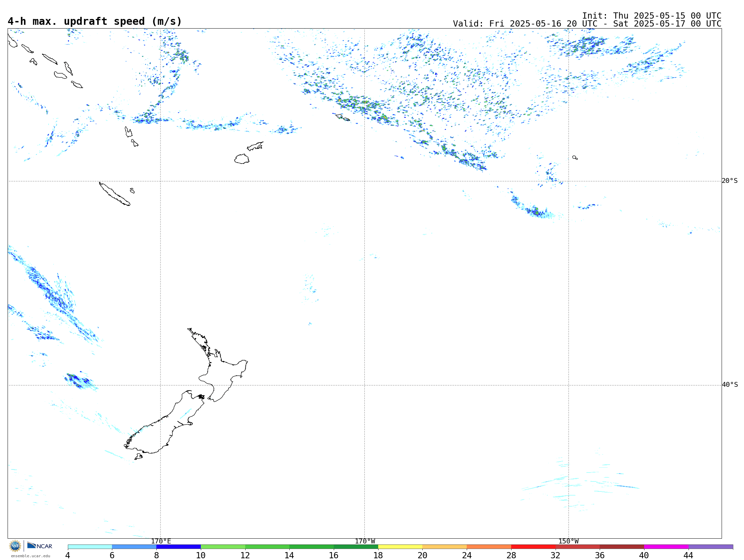Click the 170°E longitude label

161,541
